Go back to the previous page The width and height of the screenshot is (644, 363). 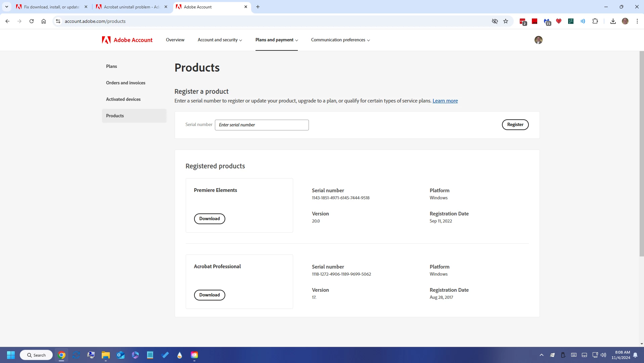tap(7, 21)
